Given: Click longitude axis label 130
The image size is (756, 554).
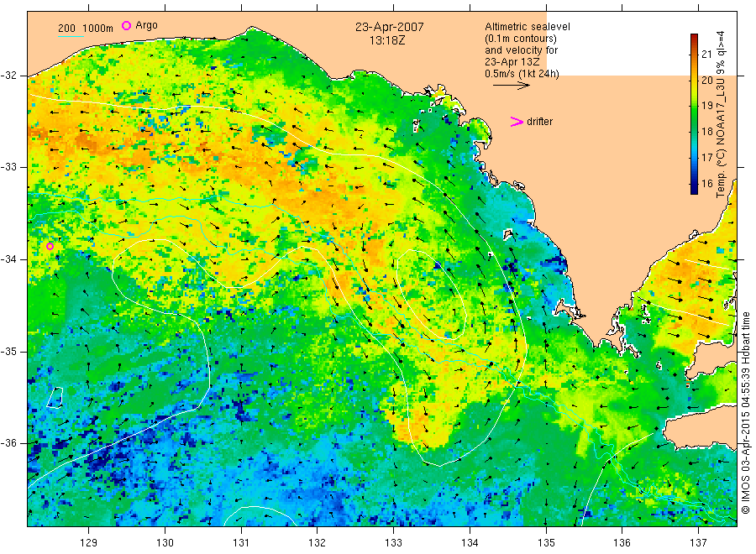Looking at the screenshot, I should point(165,542).
